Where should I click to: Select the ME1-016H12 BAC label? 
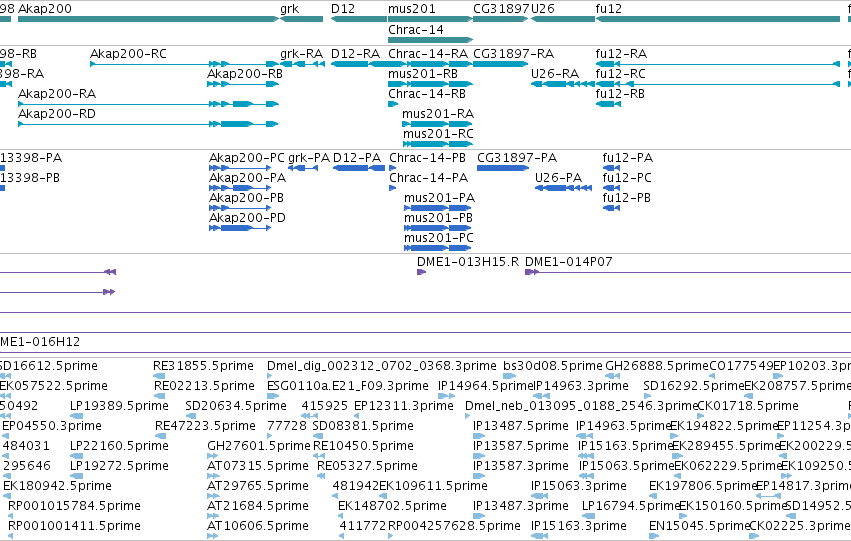coord(40,342)
